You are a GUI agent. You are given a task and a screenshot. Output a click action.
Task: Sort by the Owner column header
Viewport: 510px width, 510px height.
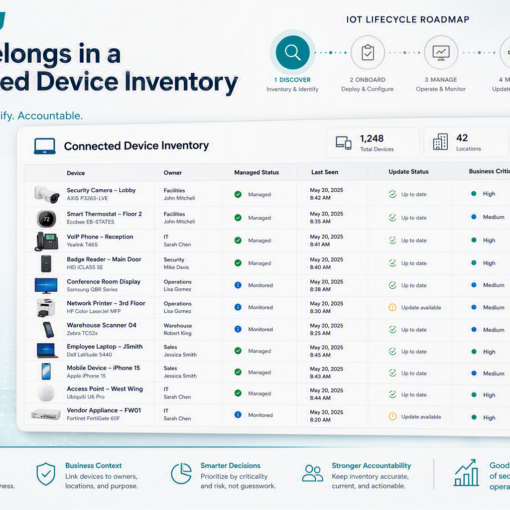coord(173,173)
